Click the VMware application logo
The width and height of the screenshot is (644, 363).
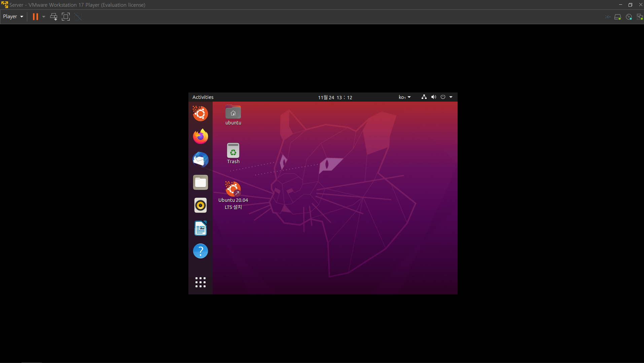4,5
